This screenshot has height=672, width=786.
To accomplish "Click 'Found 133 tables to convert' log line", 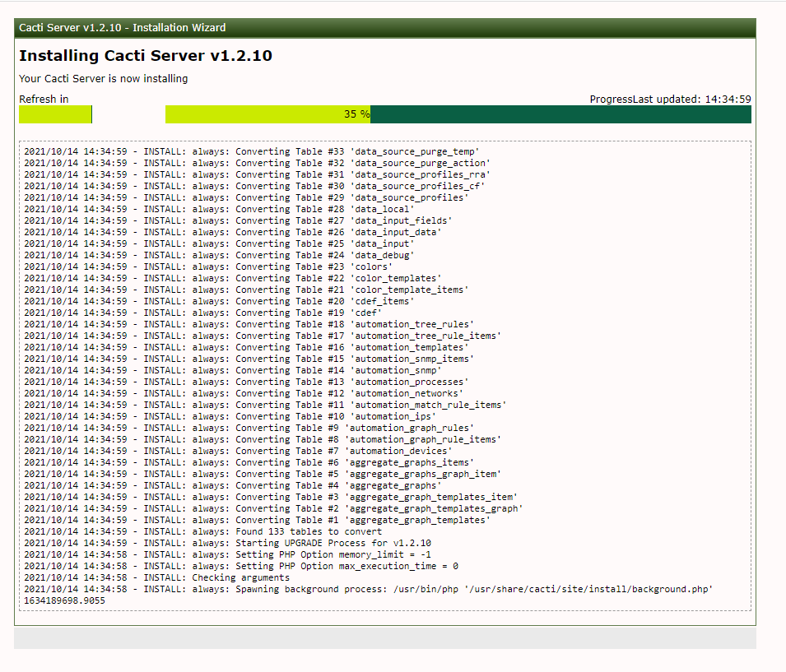I will point(202,531).
